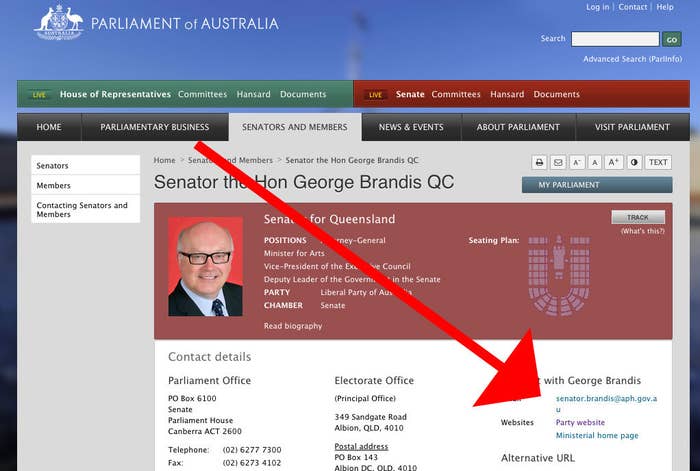The image size is (700, 471).
Task: Open VISIT PARLIAMENT tab
Action: coord(632,127)
